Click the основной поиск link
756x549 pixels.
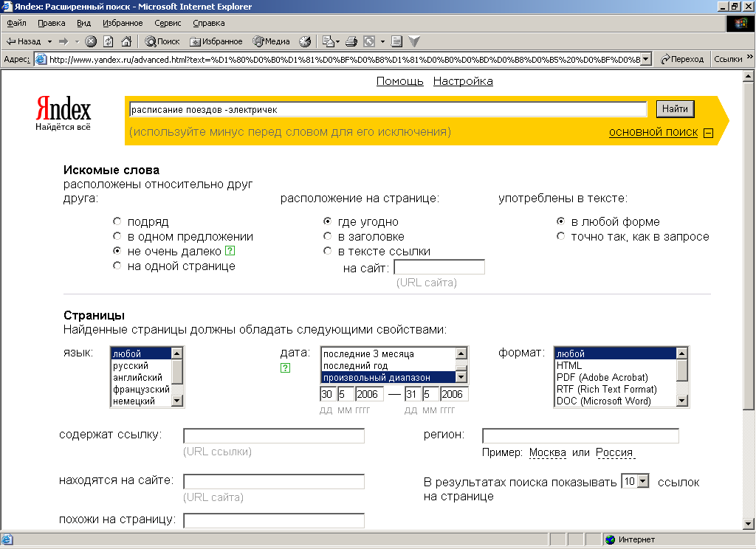point(653,132)
